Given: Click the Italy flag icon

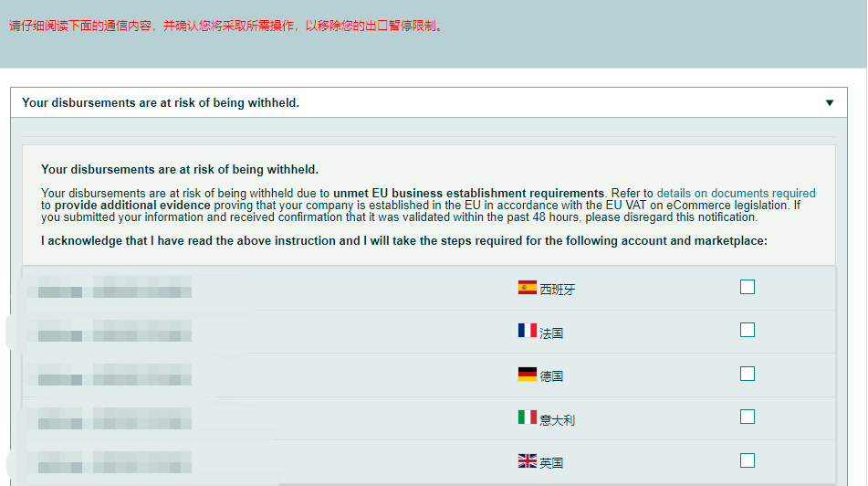Looking at the screenshot, I should 527,417.
